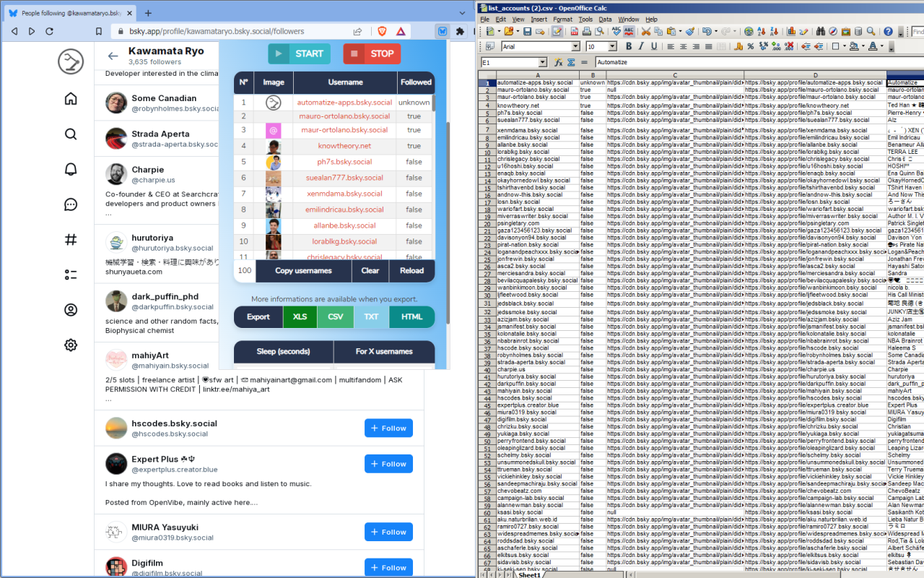Open the Data menu in Calc
924x578 pixels.
coord(605,20)
